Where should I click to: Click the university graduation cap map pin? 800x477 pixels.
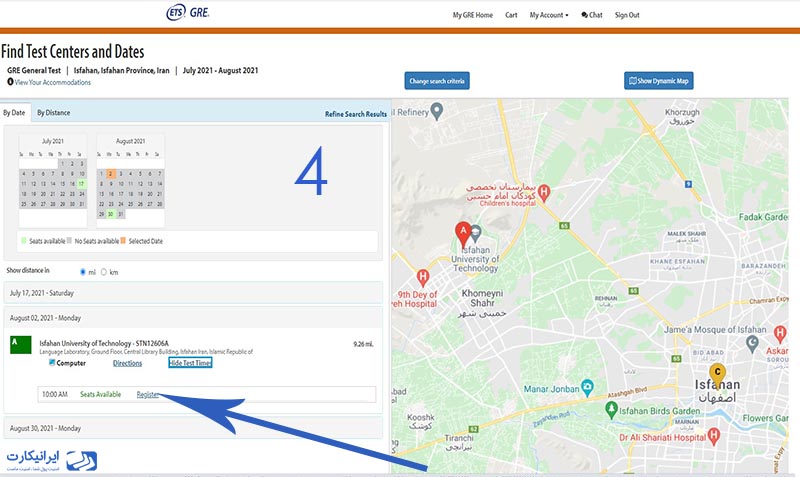(x=476, y=233)
